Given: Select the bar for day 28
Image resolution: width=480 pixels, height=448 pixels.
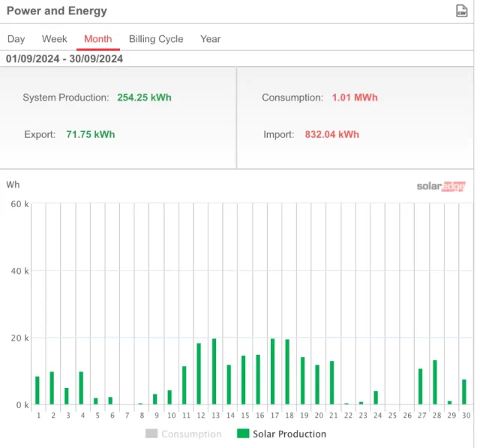Looking at the screenshot, I should pyautogui.click(x=435, y=382).
